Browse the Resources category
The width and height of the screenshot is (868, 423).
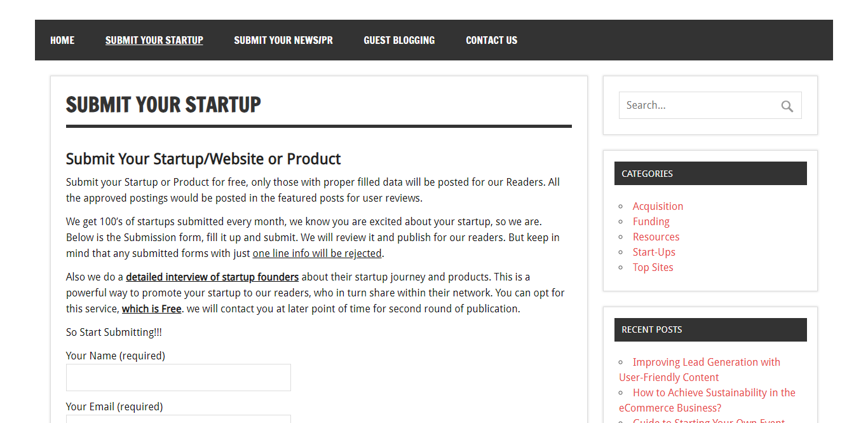(656, 237)
